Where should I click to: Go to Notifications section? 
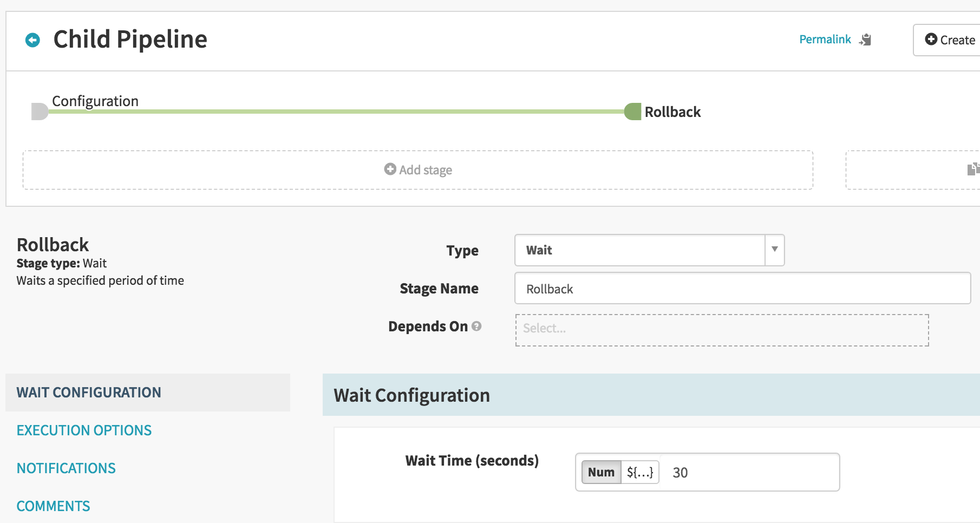click(66, 468)
